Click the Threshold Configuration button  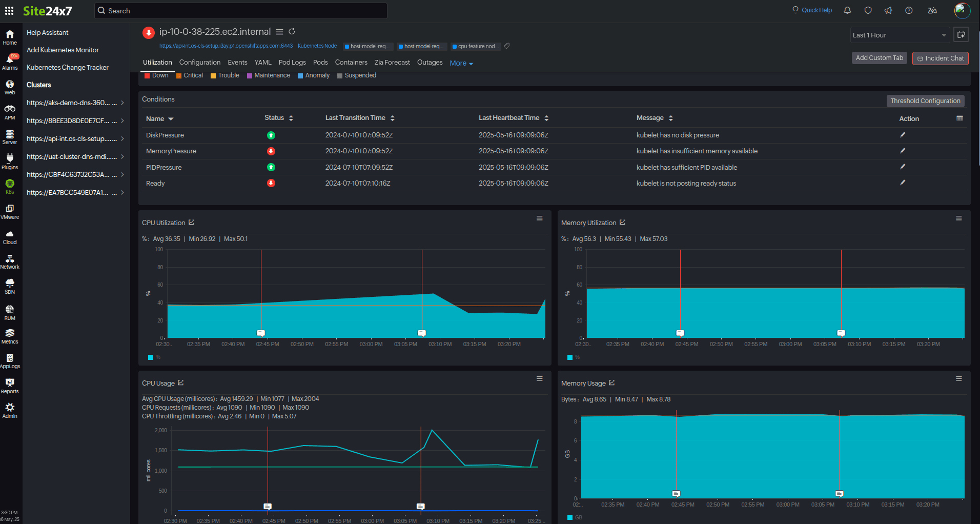coord(925,101)
